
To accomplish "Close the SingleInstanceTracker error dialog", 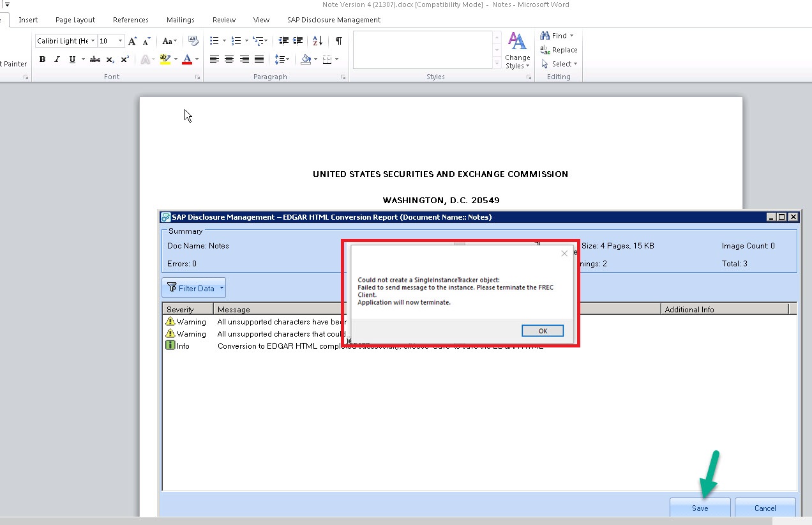I will click(564, 254).
